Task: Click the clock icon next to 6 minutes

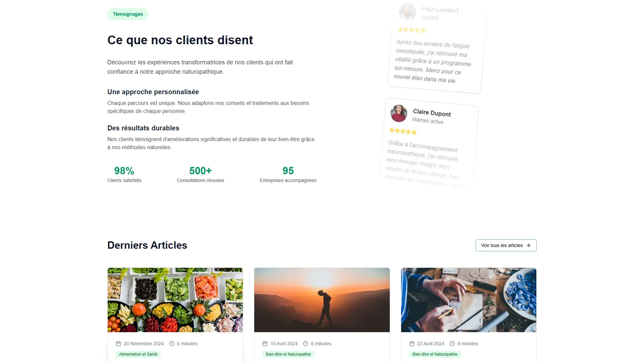Action: 172,344
